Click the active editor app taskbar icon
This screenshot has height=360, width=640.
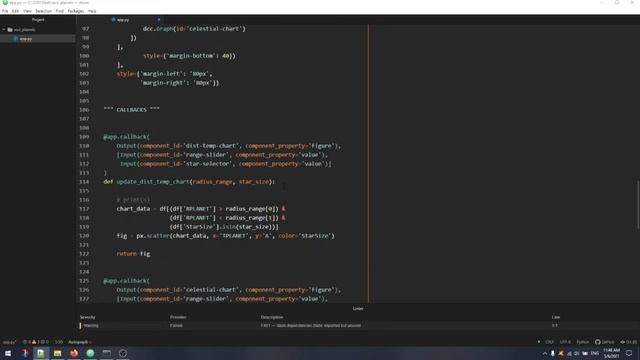(40, 353)
